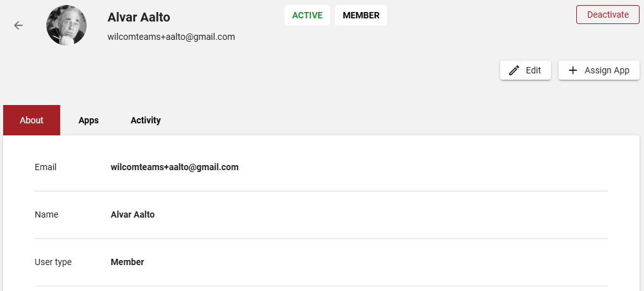Click the Assign App button
This screenshot has height=291, width=644.
[x=599, y=70]
